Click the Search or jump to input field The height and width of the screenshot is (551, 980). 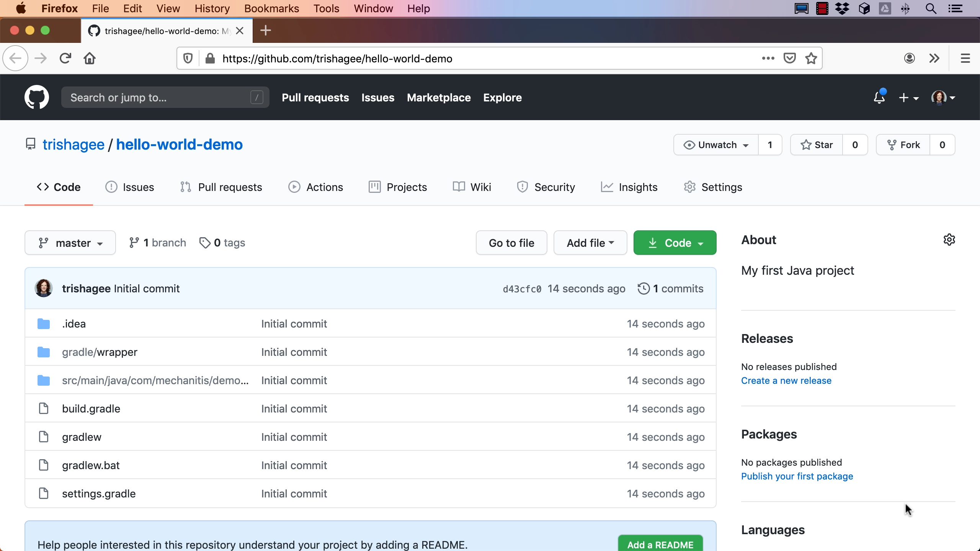[166, 98]
